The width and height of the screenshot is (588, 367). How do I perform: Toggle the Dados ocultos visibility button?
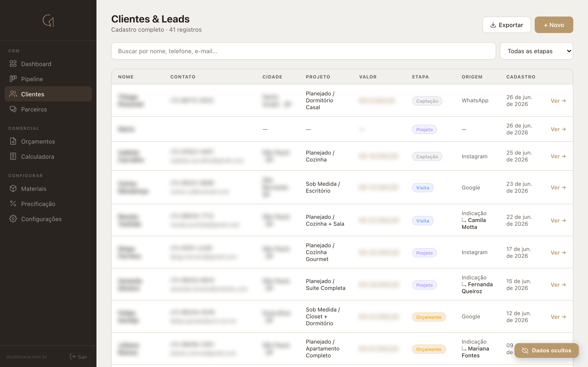(546, 350)
